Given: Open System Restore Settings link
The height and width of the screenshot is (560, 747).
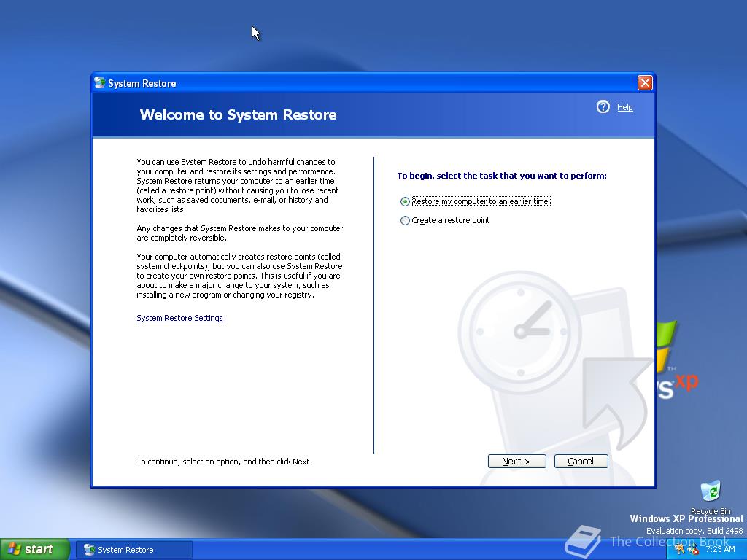Looking at the screenshot, I should (x=179, y=318).
